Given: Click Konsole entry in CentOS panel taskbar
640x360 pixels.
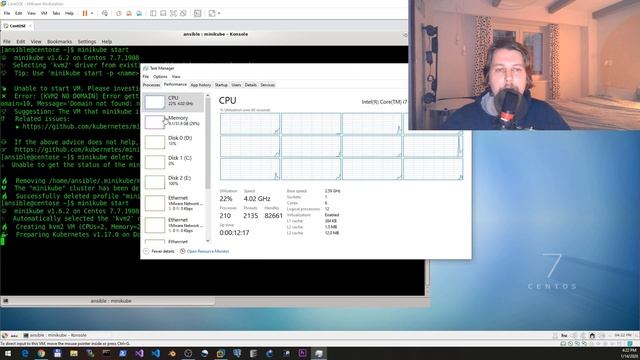Looking at the screenshot, I should click(55, 336).
